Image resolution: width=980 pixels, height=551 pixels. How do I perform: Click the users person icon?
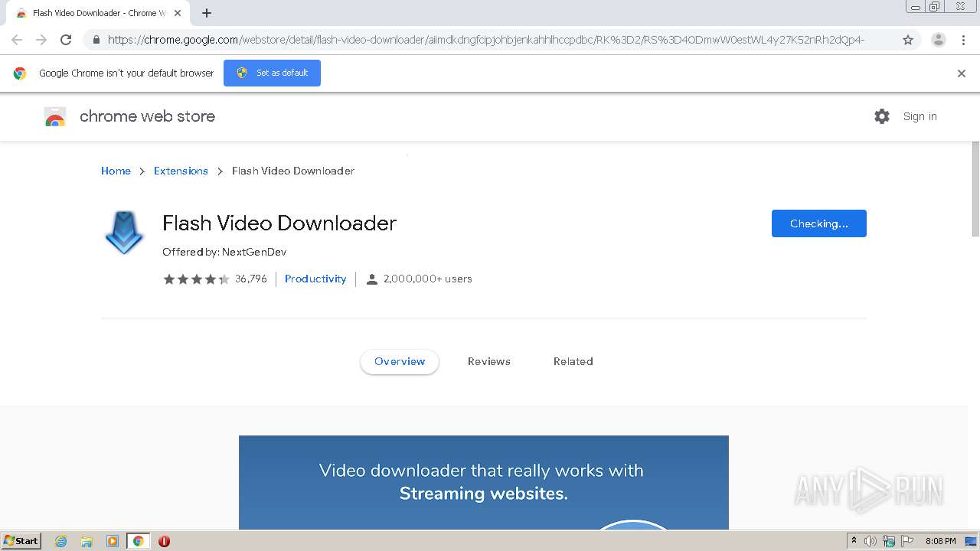coord(372,279)
